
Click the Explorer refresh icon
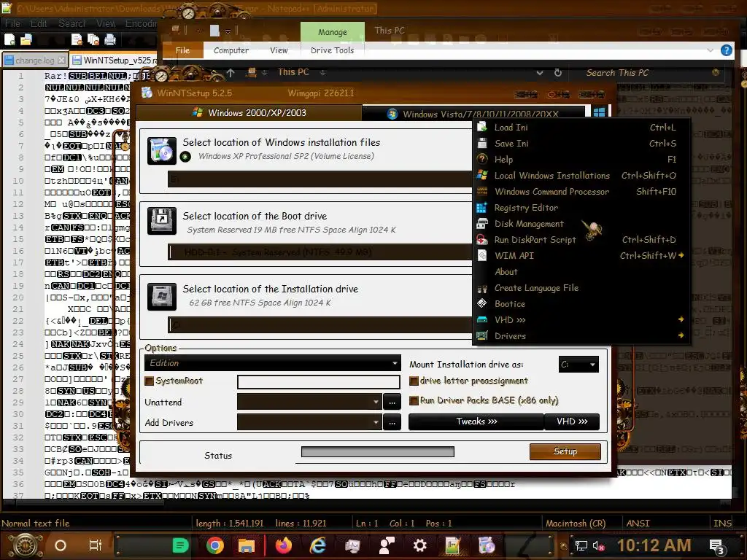558,73
